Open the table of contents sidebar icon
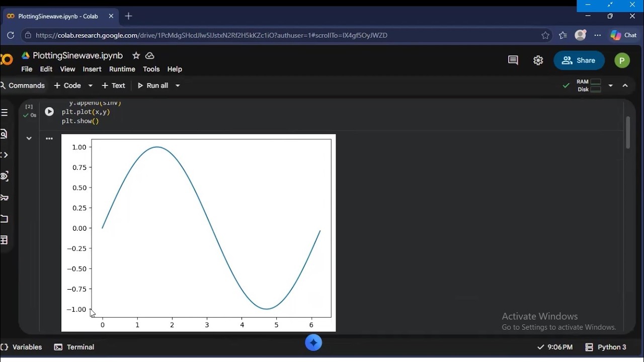Screen dimensions: 644x362 point(4,113)
